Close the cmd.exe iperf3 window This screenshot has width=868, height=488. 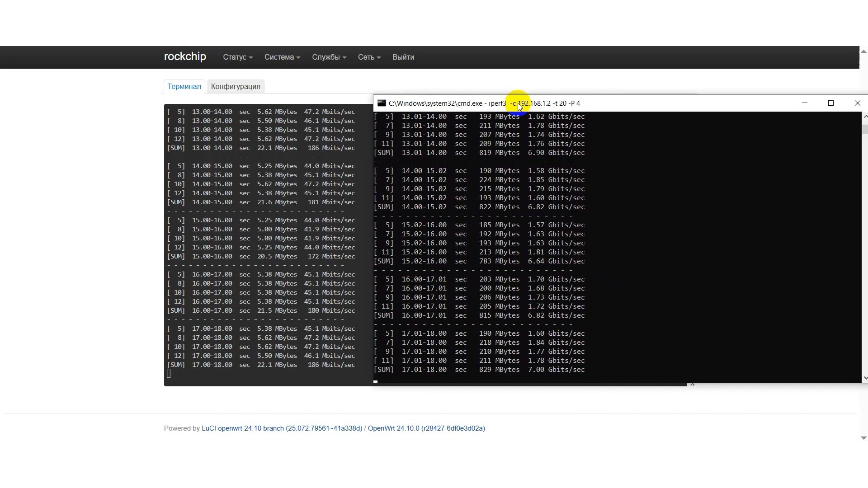click(x=857, y=103)
